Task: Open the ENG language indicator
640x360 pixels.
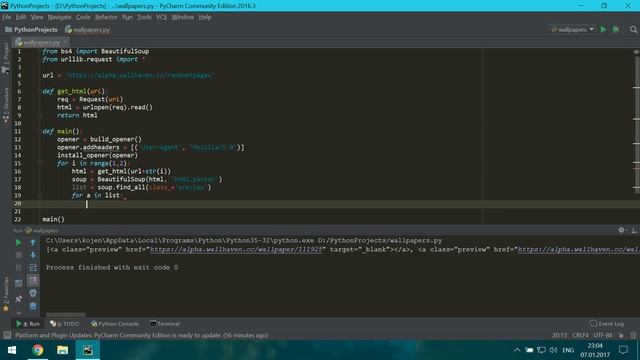Action: 568,350
